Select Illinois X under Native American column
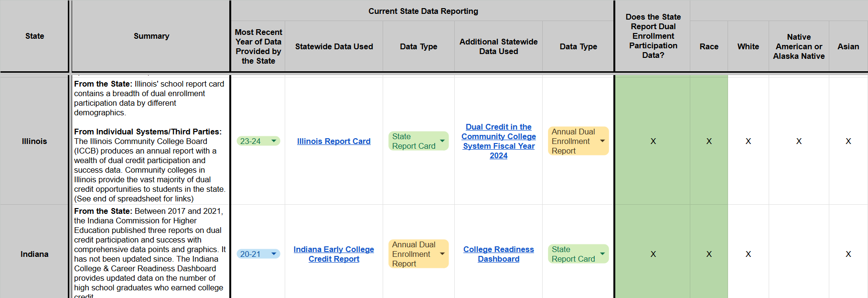This screenshot has width=868, height=298. (x=799, y=141)
